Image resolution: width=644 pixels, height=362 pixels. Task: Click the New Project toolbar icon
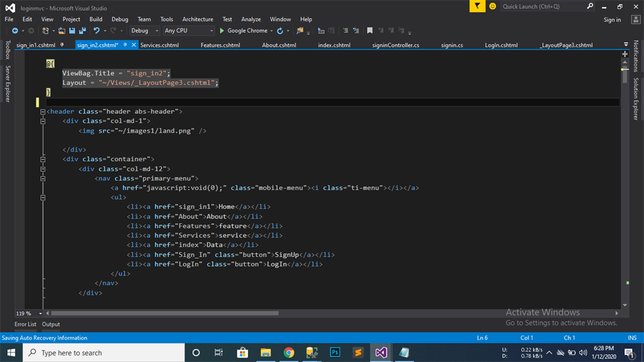[45, 31]
